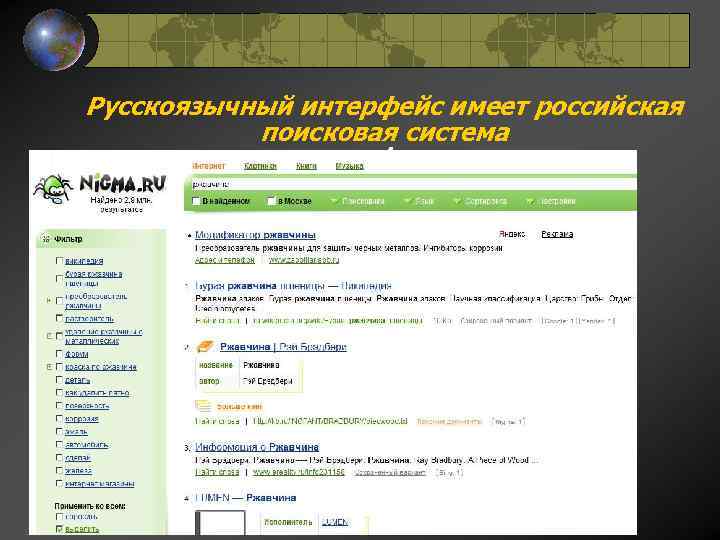Check the поверхность filter checkbox

point(59,405)
